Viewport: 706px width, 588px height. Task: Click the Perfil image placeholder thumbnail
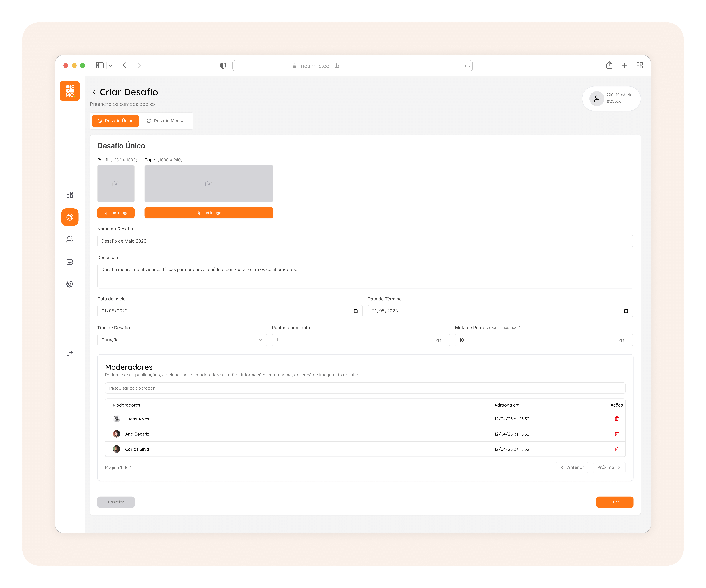pyautogui.click(x=116, y=184)
